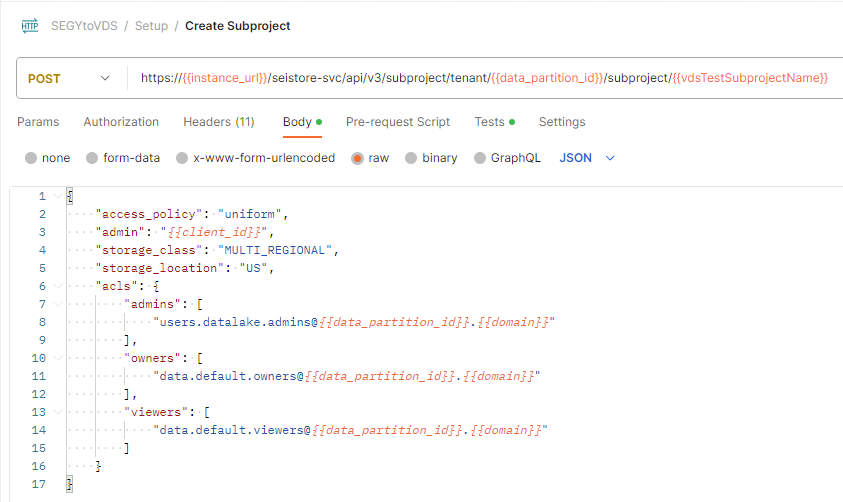
Task: Open the Settings tab
Action: click(562, 122)
